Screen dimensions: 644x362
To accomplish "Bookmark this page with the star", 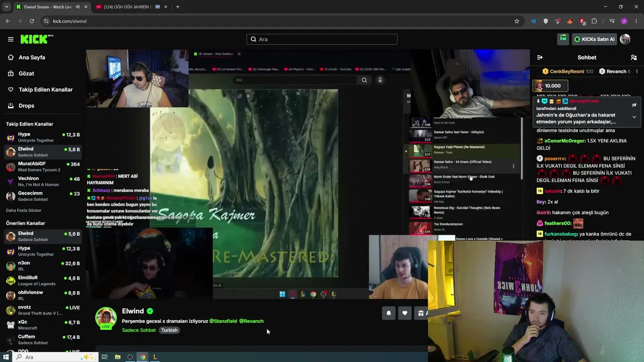I will 517,21.
